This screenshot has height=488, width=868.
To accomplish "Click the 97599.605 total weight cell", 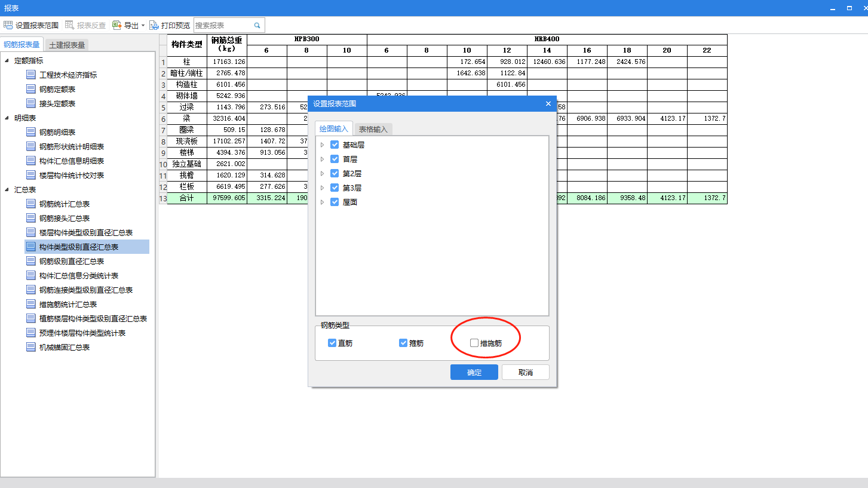I will 227,198.
